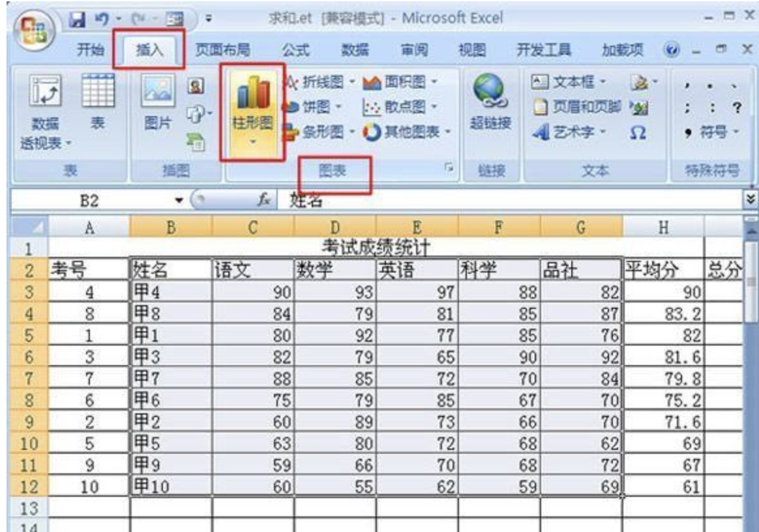759x532 pixels.
Task: Expand the Name Box dropdown arrow
Action: click(x=179, y=200)
